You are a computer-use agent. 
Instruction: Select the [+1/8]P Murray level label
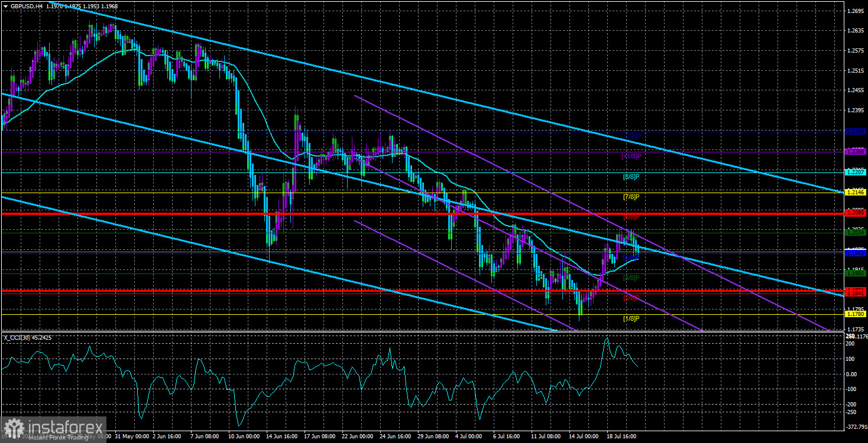click(x=631, y=157)
